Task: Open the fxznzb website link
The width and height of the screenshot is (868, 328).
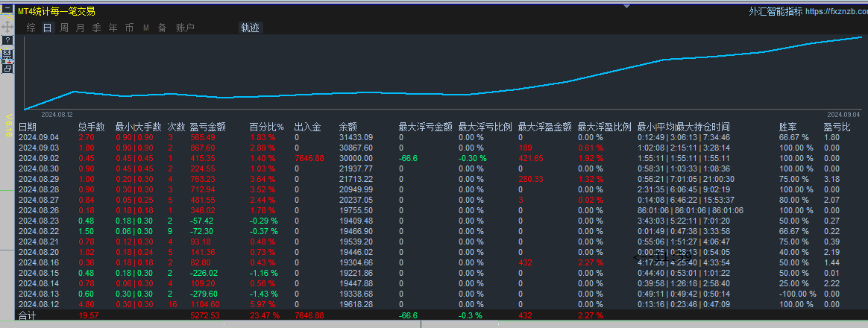Action: (836, 11)
